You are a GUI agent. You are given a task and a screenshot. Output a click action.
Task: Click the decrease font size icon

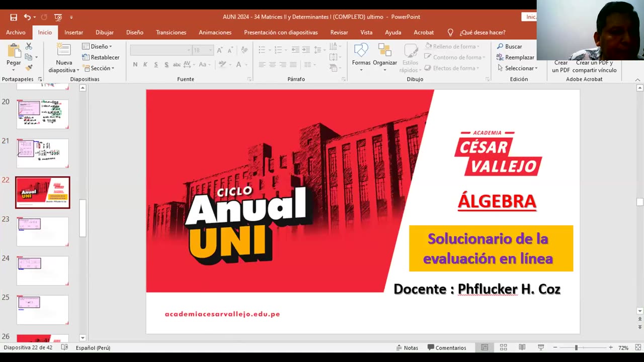click(230, 50)
